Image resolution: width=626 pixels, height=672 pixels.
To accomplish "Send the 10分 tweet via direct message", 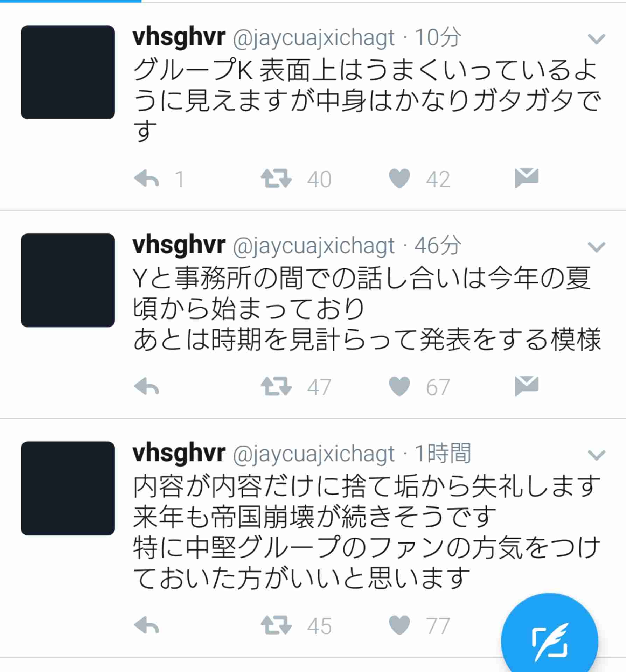I will pos(527,178).
